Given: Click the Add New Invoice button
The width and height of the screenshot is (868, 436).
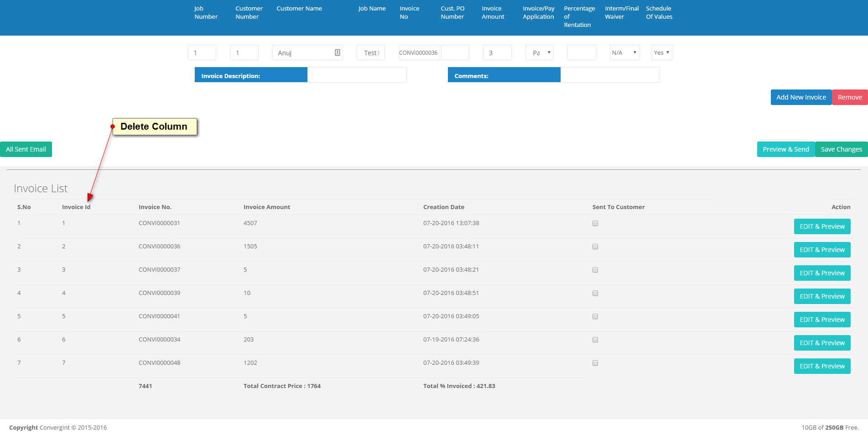Looking at the screenshot, I should click(x=801, y=97).
